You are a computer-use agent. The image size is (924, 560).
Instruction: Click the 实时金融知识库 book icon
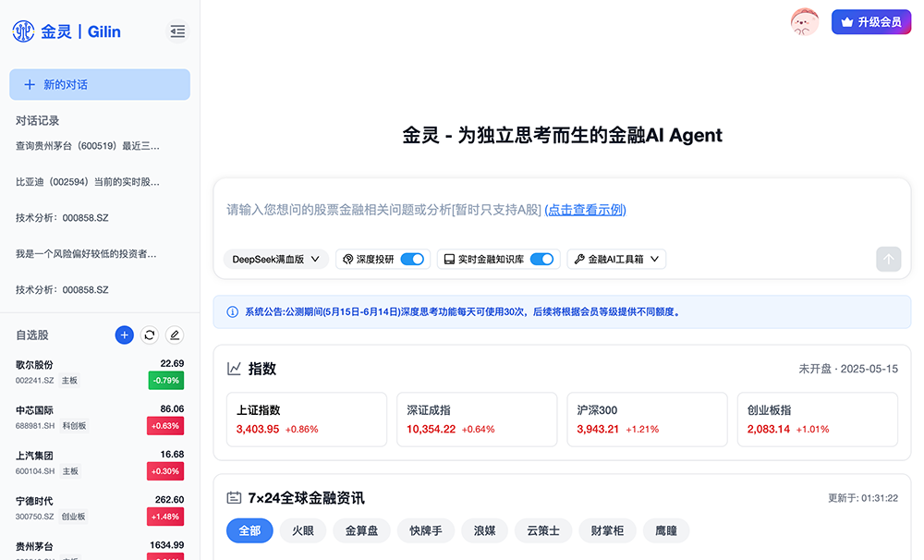point(449,260)
